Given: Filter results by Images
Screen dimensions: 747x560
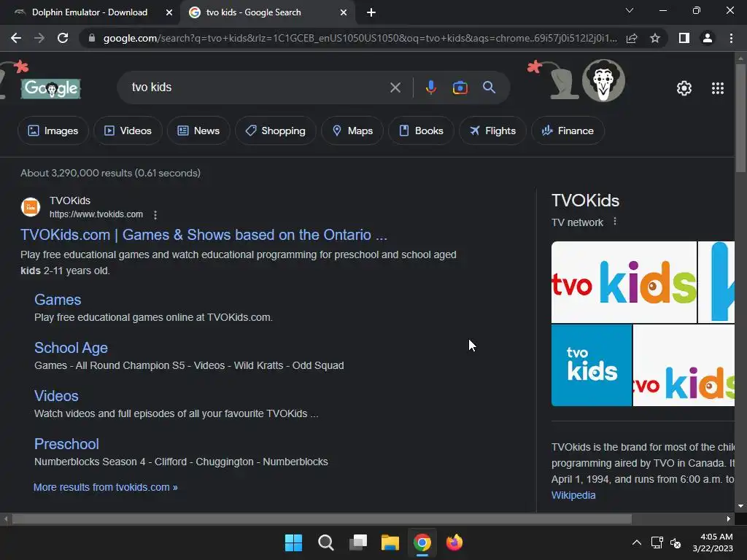Looking at the screenshot, I should coord(53,131).
